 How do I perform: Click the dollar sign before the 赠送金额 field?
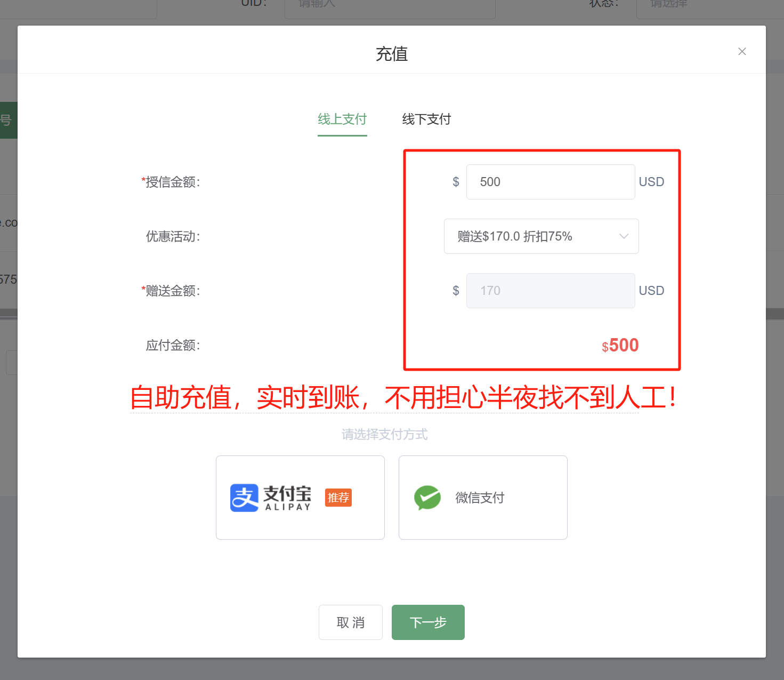point(456,291)
